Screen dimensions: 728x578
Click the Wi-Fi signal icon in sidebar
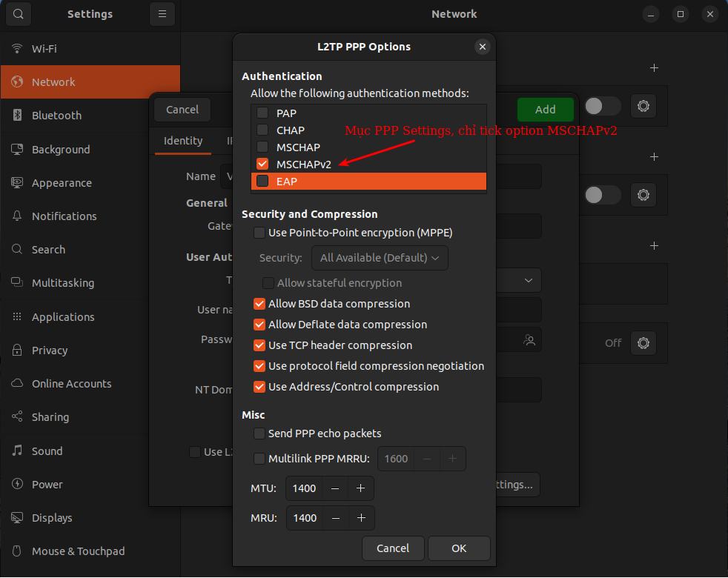coord(17,48)
